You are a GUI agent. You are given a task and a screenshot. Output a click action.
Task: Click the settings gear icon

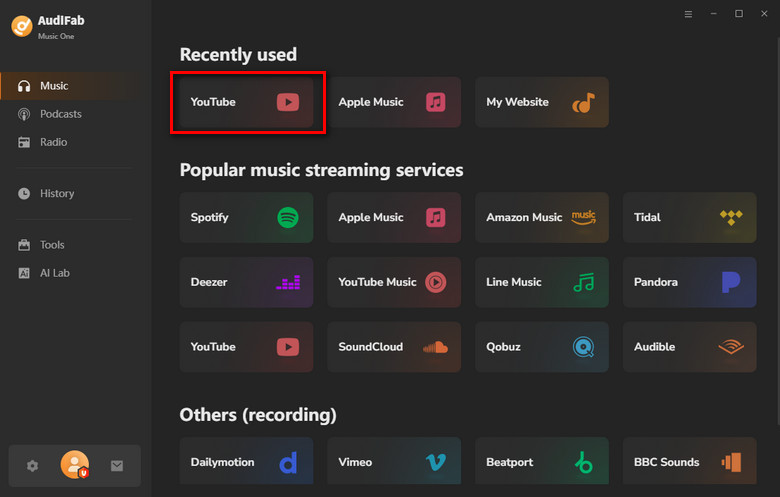32,466
